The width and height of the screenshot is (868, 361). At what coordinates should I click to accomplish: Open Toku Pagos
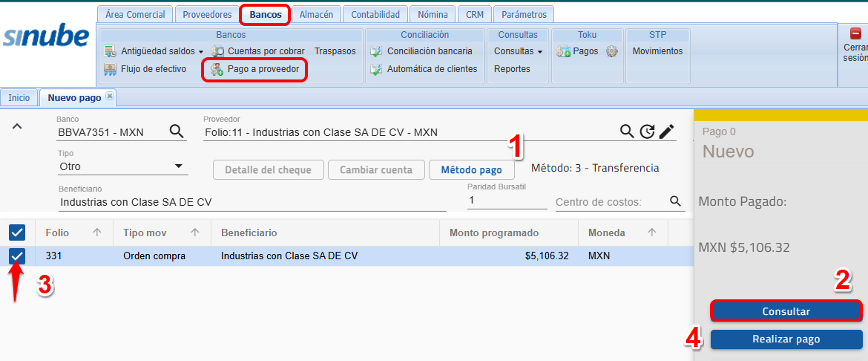(585, 51)
